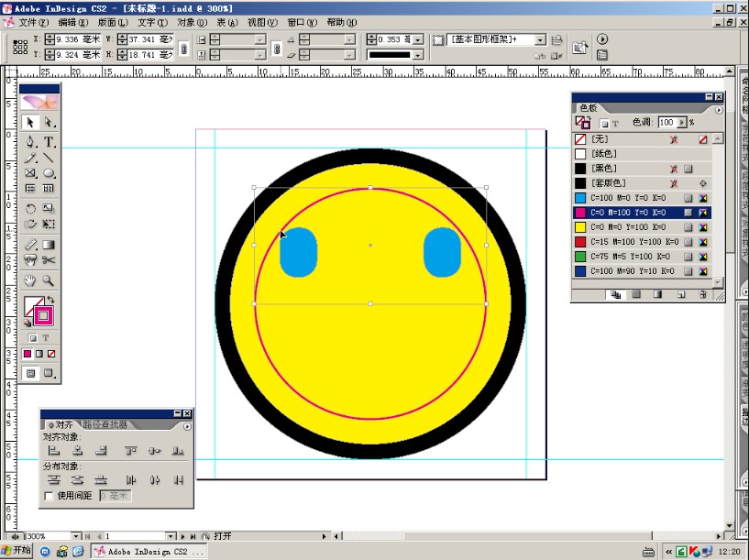Screen dimensions: 749x560
Task: Pick the Pen tool in the toolbox
Action: click(30, 142)
